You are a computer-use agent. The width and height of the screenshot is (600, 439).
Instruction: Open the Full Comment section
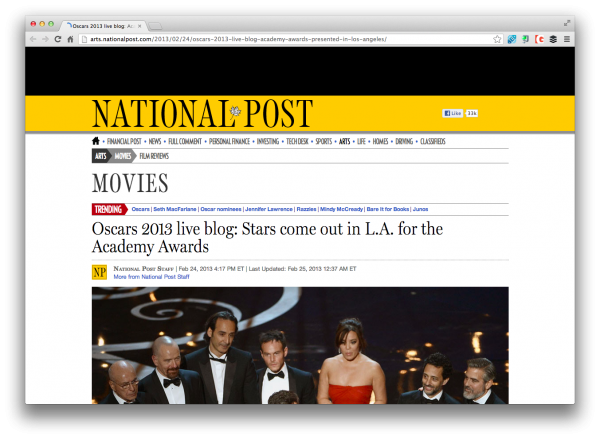point(185,141)
